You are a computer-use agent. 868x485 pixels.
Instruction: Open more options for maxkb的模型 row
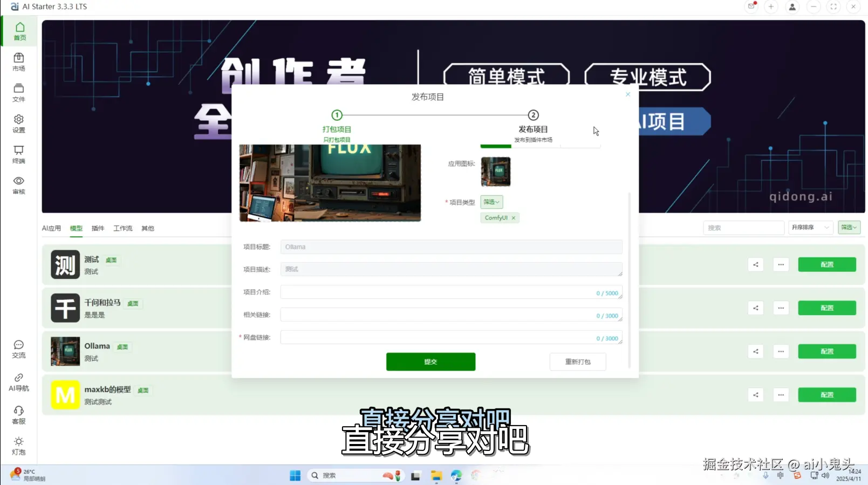pos(781,395)
